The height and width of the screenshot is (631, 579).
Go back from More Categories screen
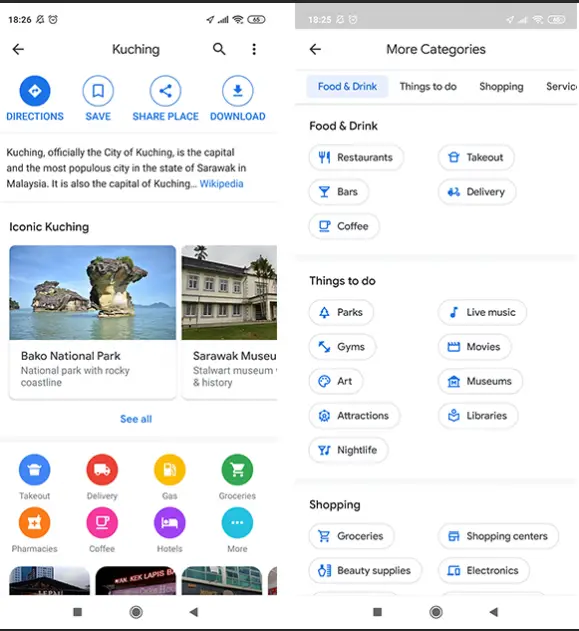[315, 49]
